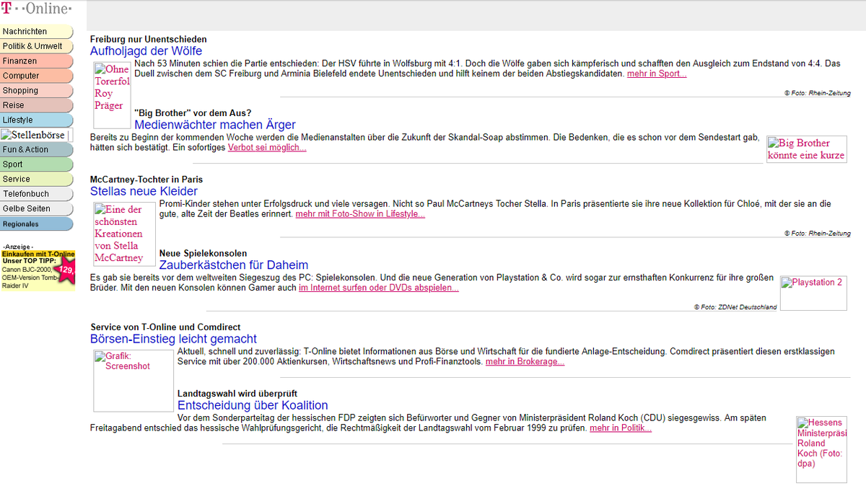Click kicker '"Big Brother" vor dem Aus?'
The height and width of the screenshot is (504, 866).
[x=193, y=113]
